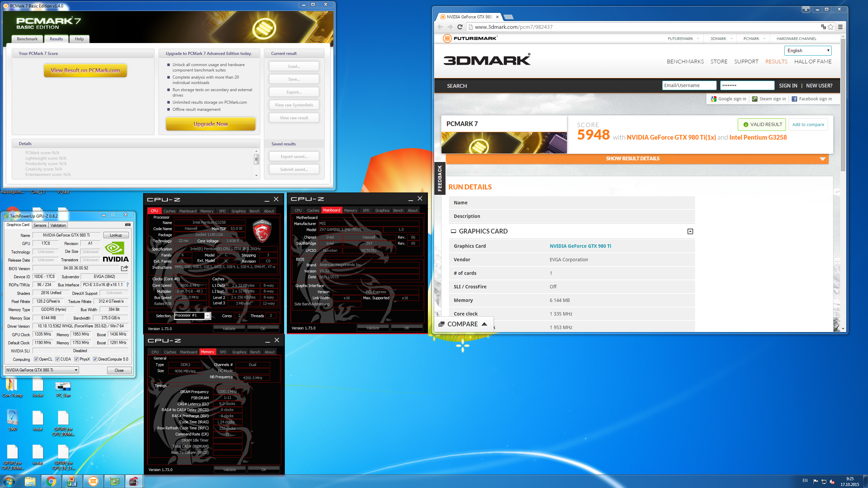
Task: Click the GPU-Z screenshot camera icon
Action: click(x=127, y=225)
